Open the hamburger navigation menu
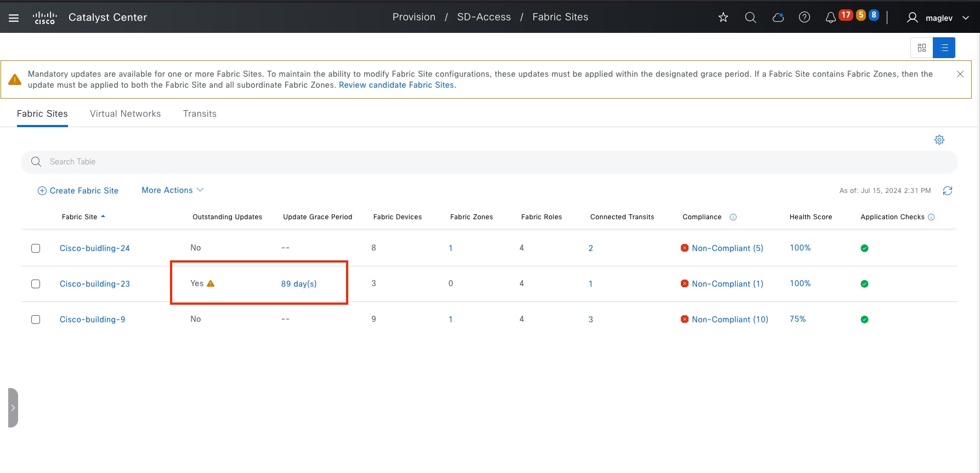This screenshot has height=473, width=980. pyautogui.click(x=14, y=18)
